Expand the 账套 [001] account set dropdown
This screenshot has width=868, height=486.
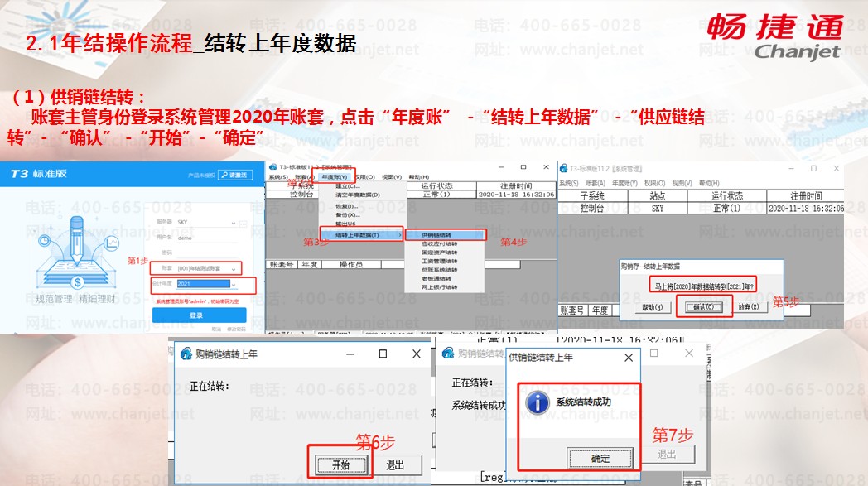click(x=233, y=270)
